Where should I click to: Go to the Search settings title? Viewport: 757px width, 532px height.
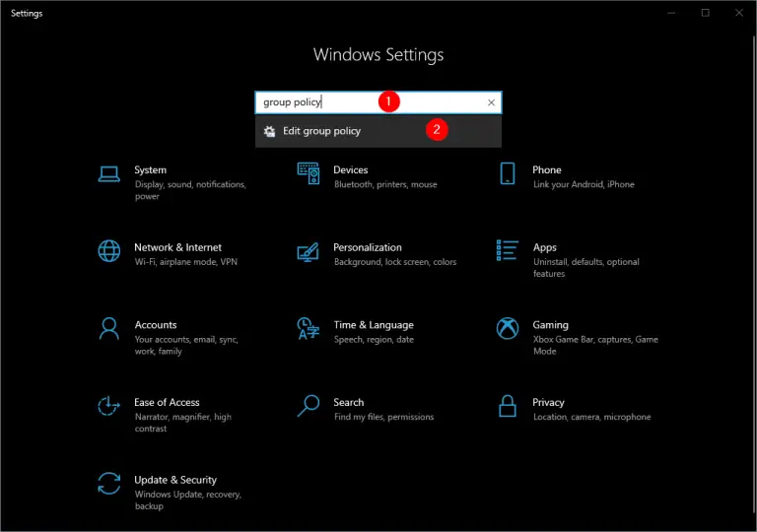(349, 402)
